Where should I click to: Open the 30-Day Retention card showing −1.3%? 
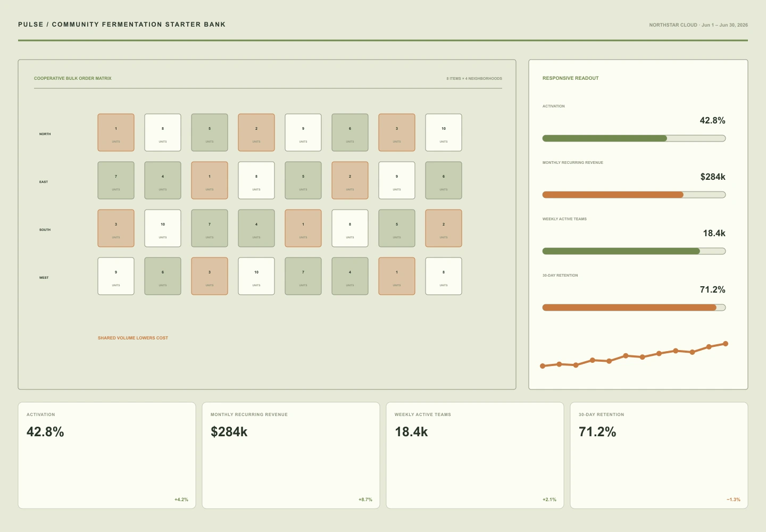tap(659, 455)
